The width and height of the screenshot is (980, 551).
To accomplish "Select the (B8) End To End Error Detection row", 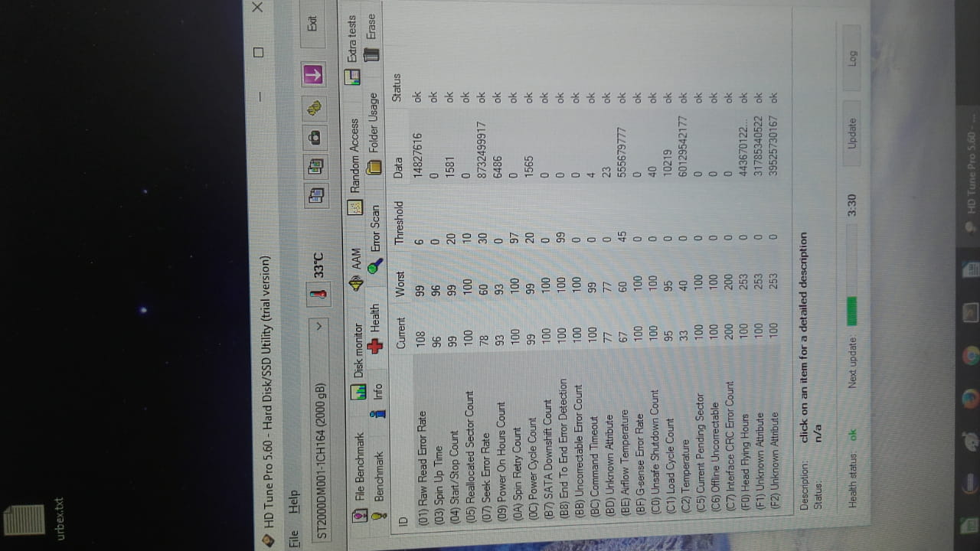I will (x=563, y=306).
